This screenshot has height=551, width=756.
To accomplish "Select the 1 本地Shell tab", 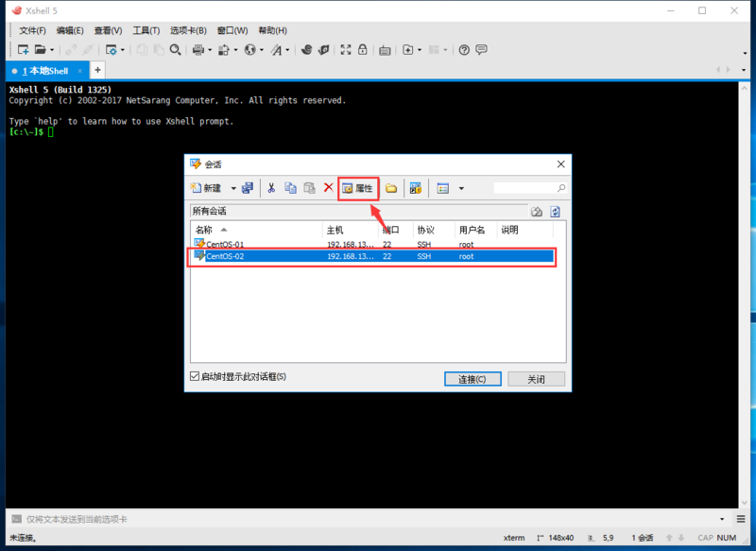I will (45, 71).
